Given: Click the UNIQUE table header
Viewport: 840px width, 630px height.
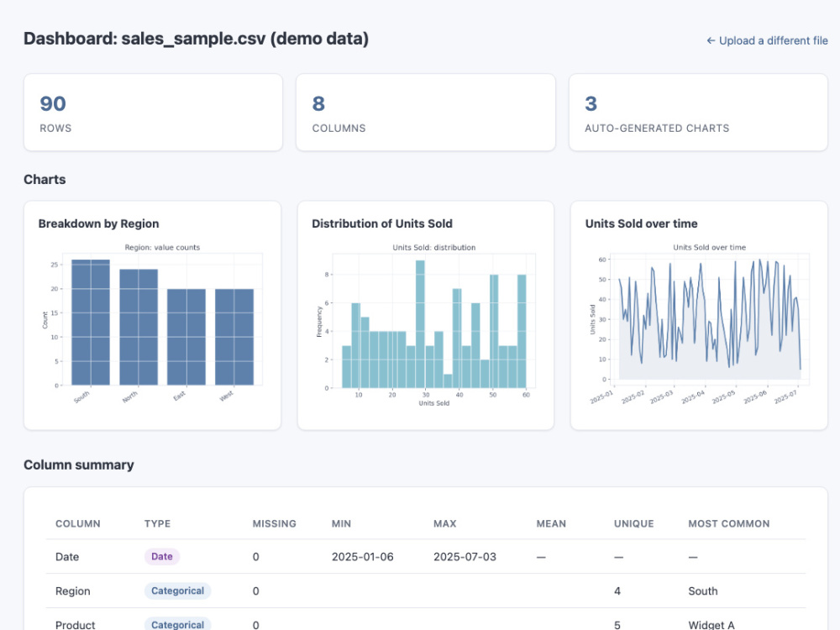Looking at the screenshot, I should [x=633, y=524].
